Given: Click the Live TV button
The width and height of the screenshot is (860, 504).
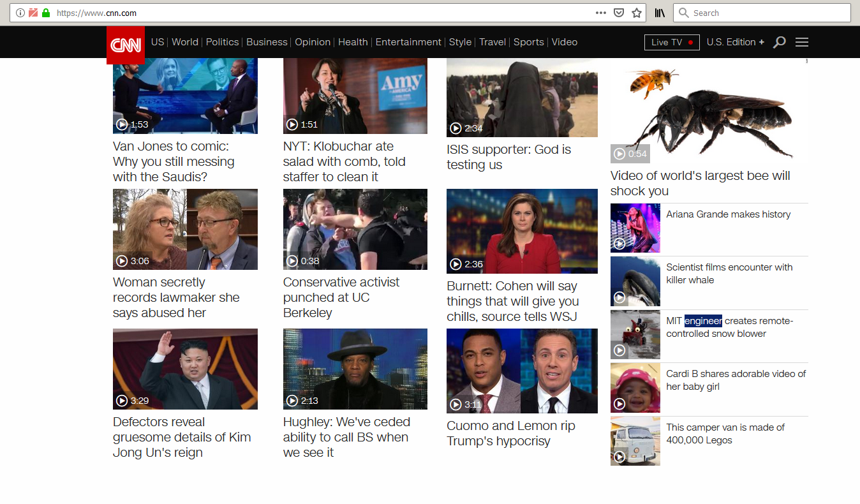Looking at the screenshot, I should tap(672, 42).
